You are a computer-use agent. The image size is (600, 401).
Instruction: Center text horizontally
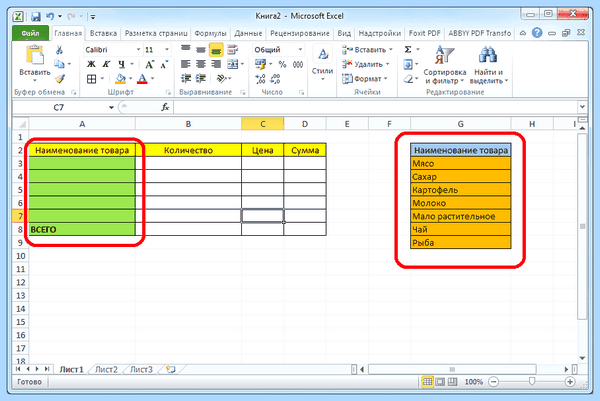pyautogui.click(x=201, y=64)
